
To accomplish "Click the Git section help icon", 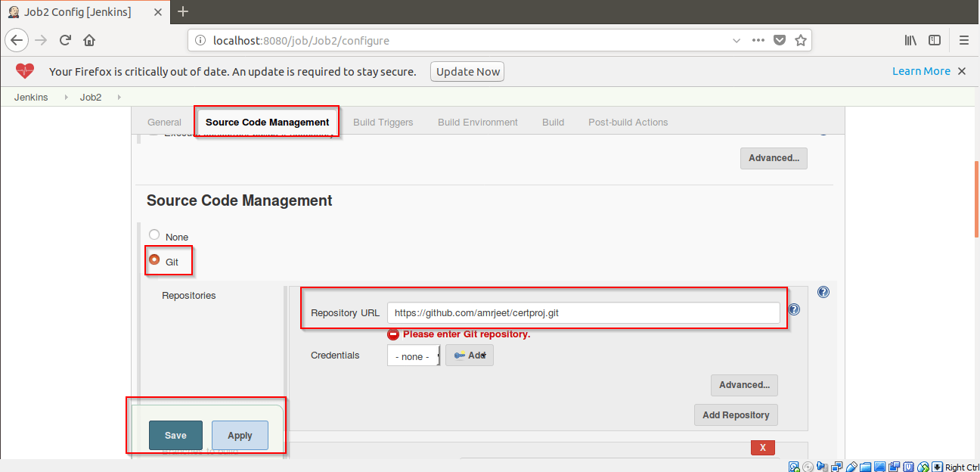I will 823,292.
